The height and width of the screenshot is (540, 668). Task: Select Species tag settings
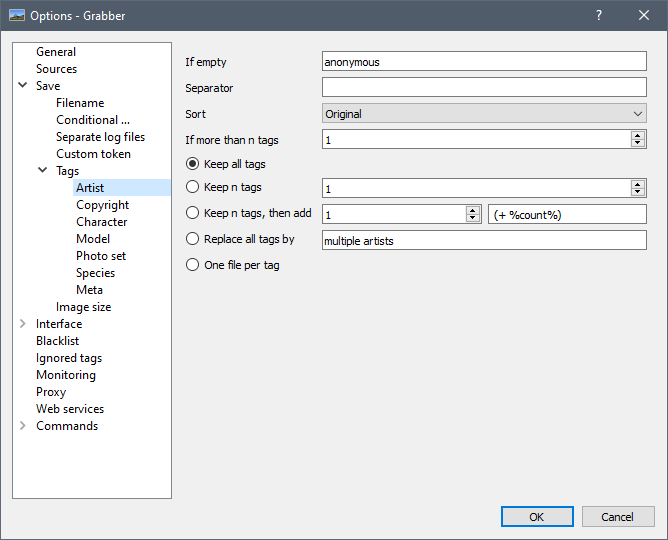pyautogui.click(x=95, y=273)
